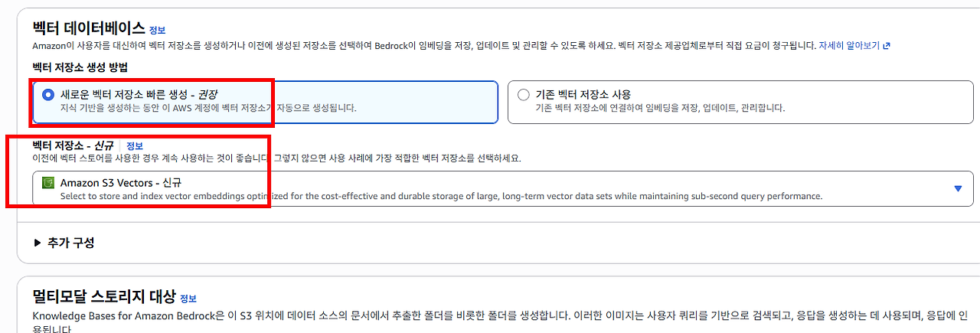Click the 벡터 저장소 생성 방법 label

coord(75,67)
